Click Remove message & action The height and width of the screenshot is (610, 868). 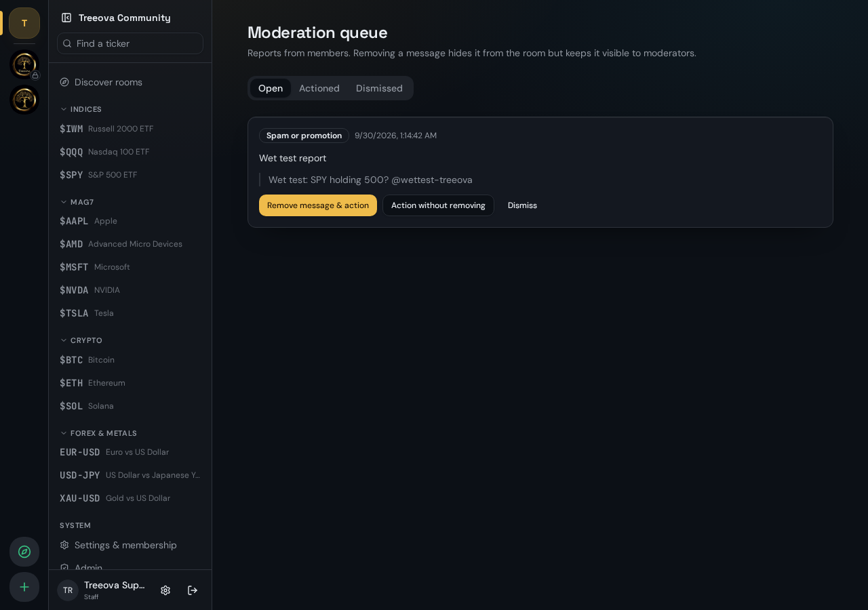pyautogui.click(x=318, y=205)
